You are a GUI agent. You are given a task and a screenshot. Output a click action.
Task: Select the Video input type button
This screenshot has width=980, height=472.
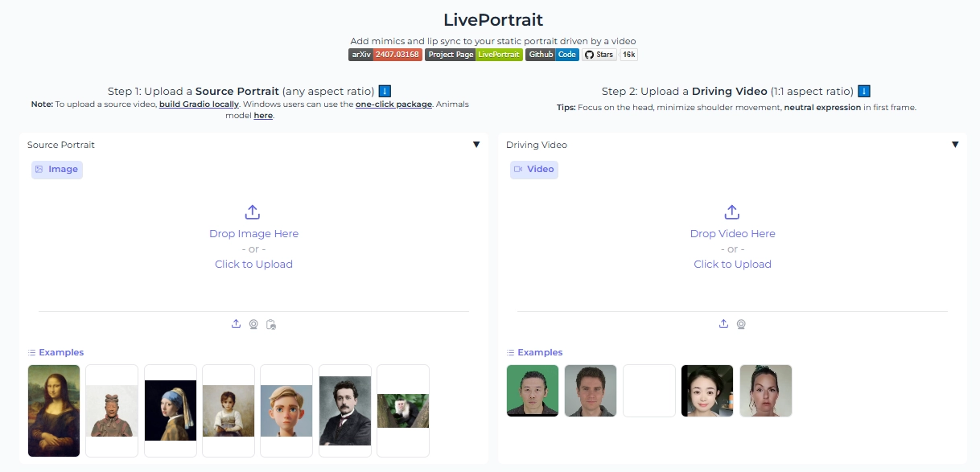(x=533, y=169)
